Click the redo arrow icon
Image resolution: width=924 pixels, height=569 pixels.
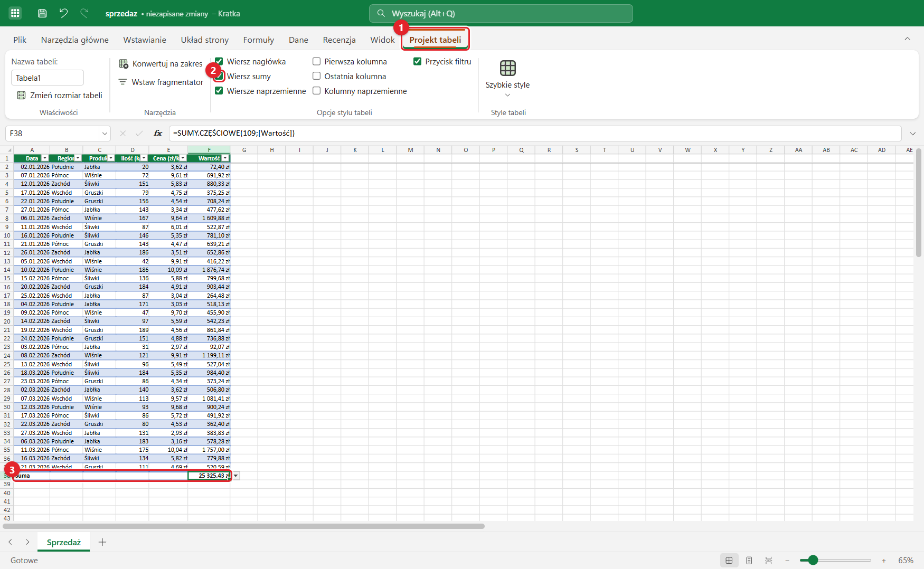coord(84,13)
